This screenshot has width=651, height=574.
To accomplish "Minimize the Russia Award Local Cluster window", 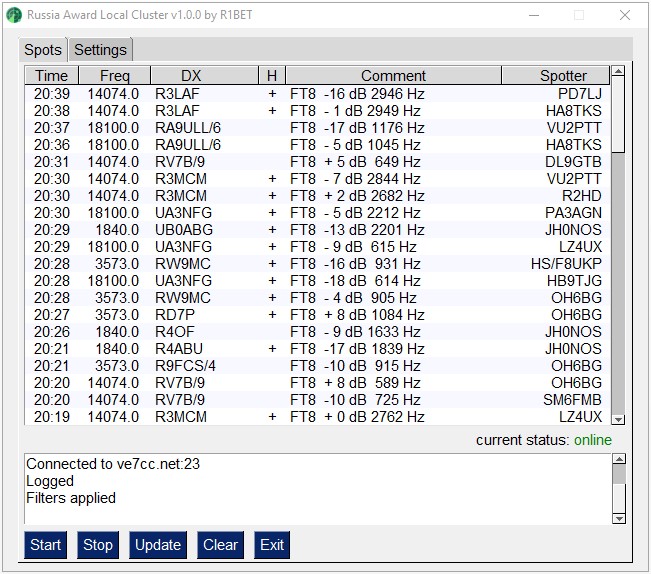I will [531, 15].
